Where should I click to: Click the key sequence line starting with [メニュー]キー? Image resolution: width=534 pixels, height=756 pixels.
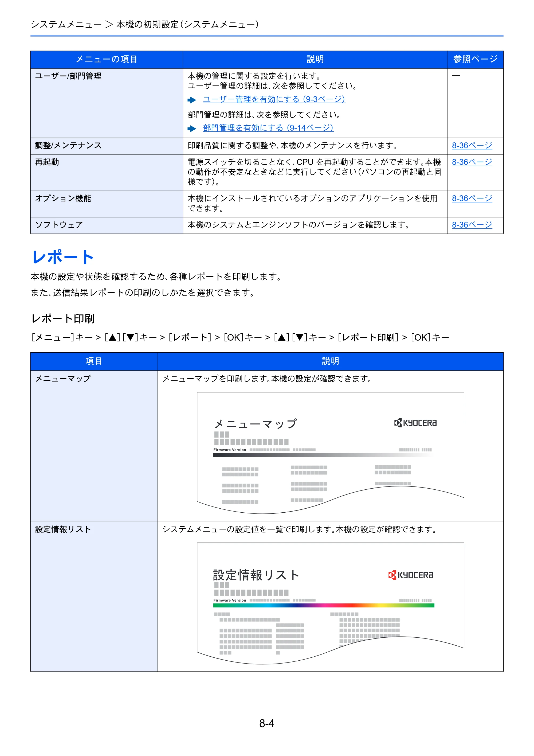click(240, 337)
